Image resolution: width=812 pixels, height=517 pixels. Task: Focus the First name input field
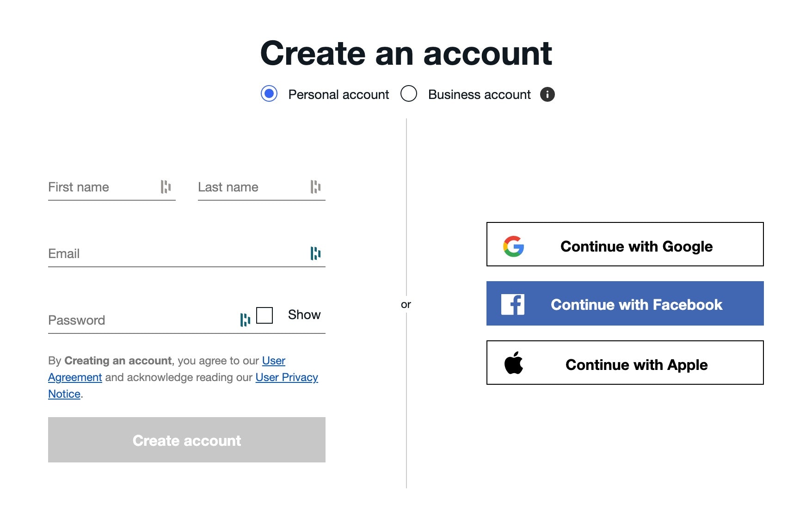tap(103, 187)
